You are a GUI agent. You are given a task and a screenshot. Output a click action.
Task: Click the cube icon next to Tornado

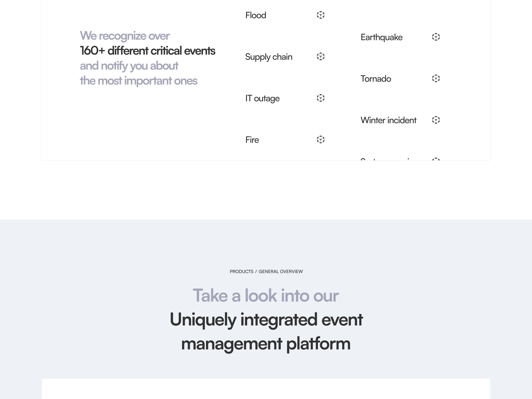[436, 78]
